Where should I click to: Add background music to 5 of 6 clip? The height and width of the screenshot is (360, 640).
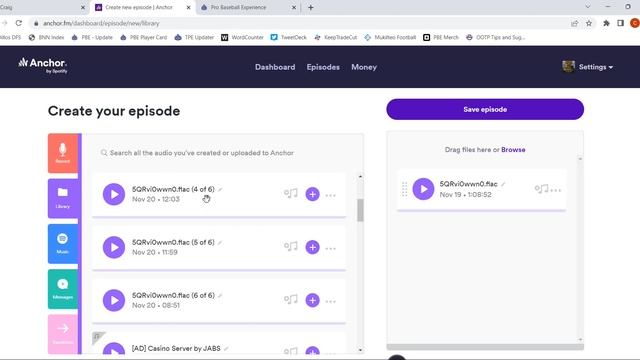[x=291, y=247]
